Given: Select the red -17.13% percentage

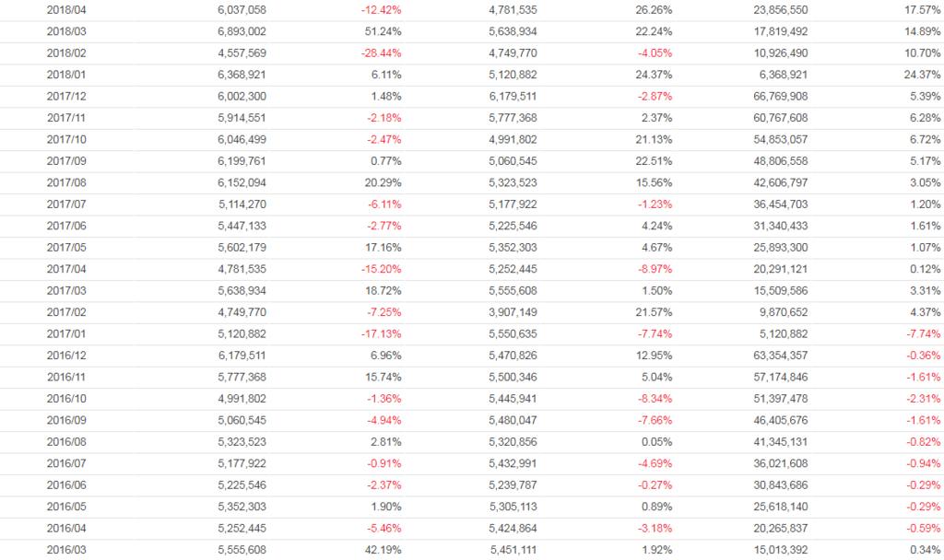Looking at the screenshot, I should tap(380, 333).
